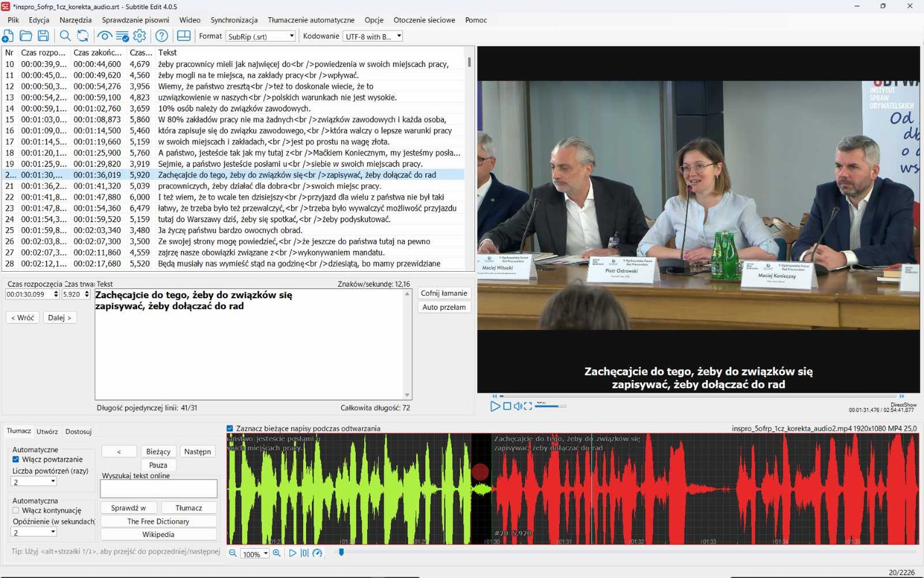
Task: Disable the 'Włącz powtarzanie' checkbox
Action: pyautogui.click(x=16, y=460)
